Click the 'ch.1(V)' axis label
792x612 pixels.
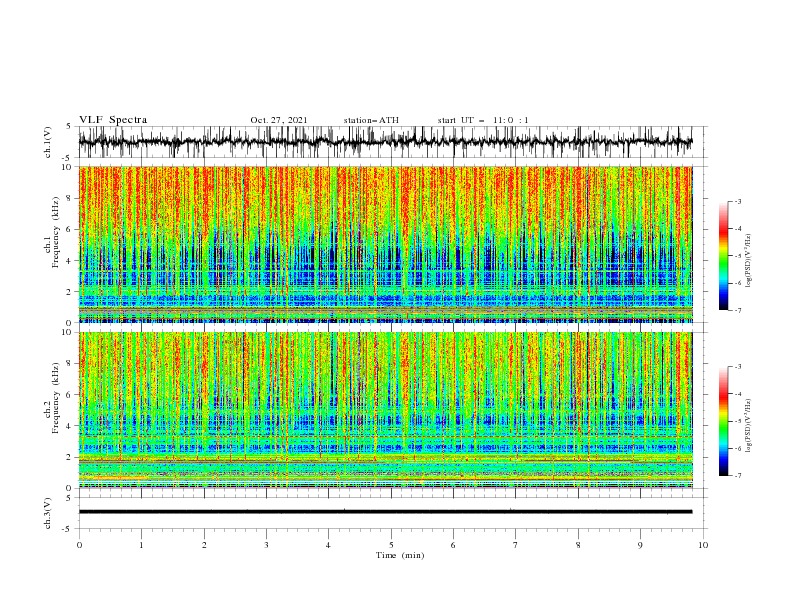click(47, 142)
